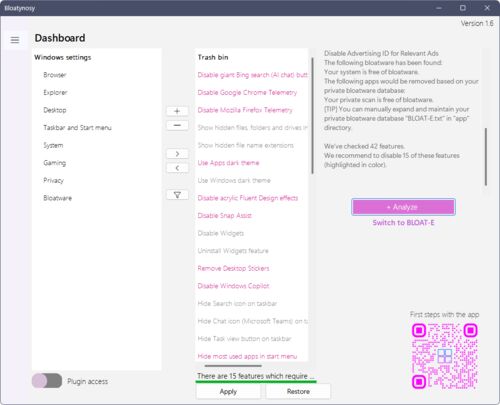This screenshot has width=500, height=405.
Task: Click the filter funnel icon
Action: coord(177,195)
